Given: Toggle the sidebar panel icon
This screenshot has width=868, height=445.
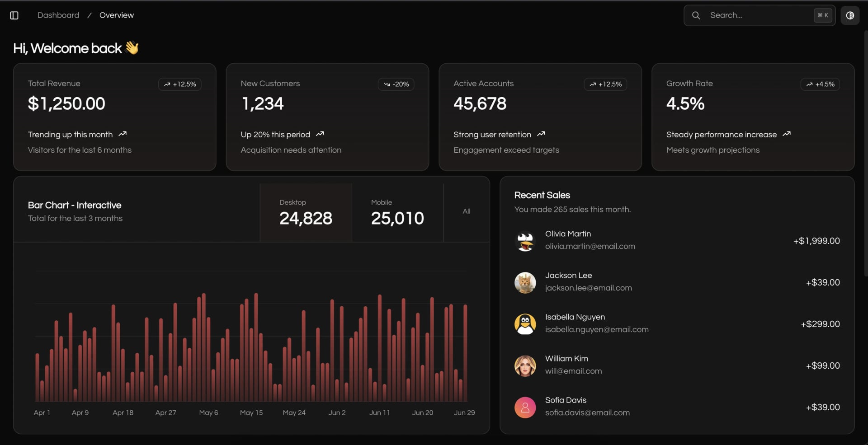Looking at the screenshot, I should point(14,15).
